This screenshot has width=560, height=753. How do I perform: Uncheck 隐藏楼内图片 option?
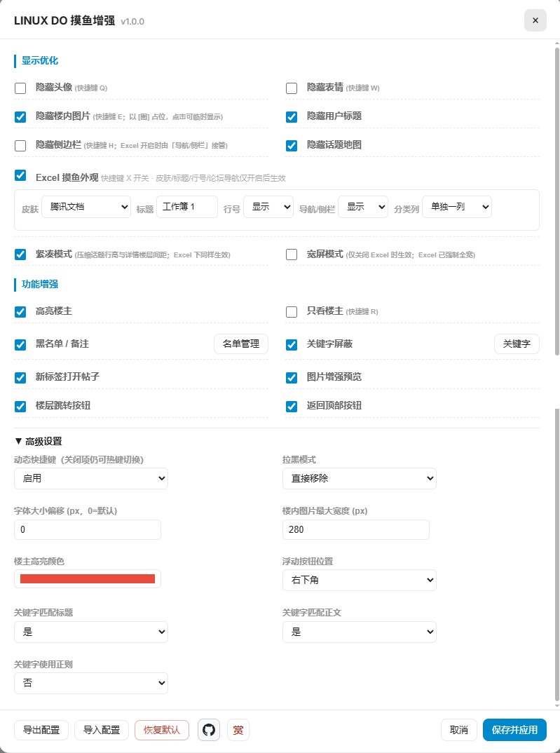20,116
